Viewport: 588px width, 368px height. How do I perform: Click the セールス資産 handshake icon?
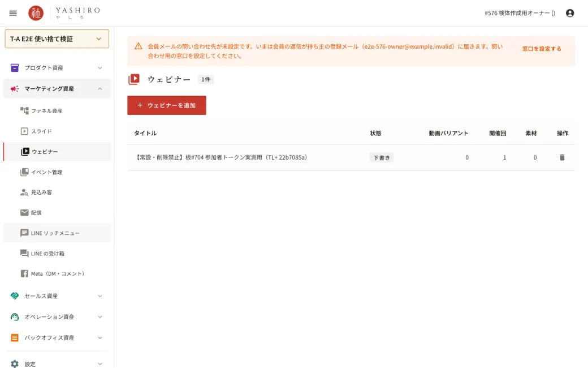pyautogui.click(x=15, y=296)
